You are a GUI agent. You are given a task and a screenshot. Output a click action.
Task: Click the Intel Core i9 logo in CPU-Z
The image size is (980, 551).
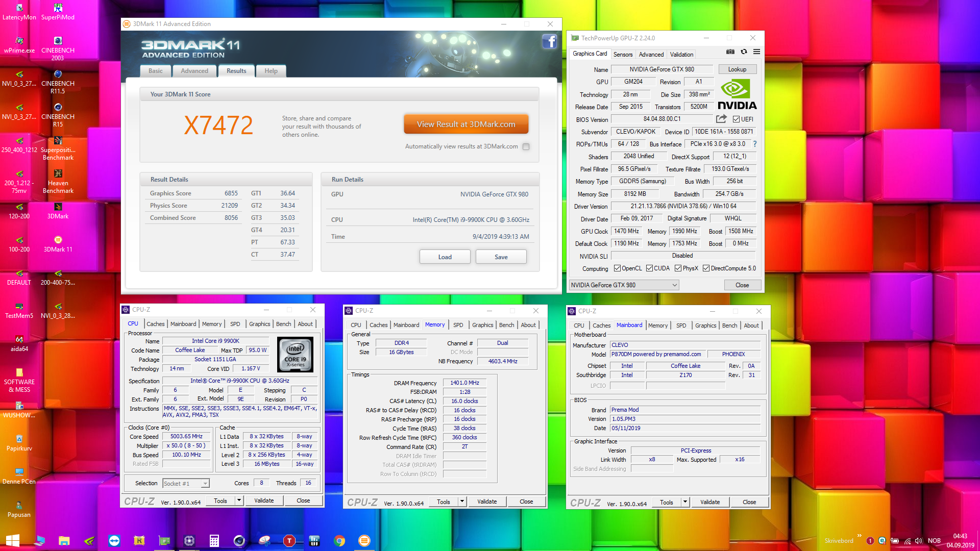pos(295,355)
